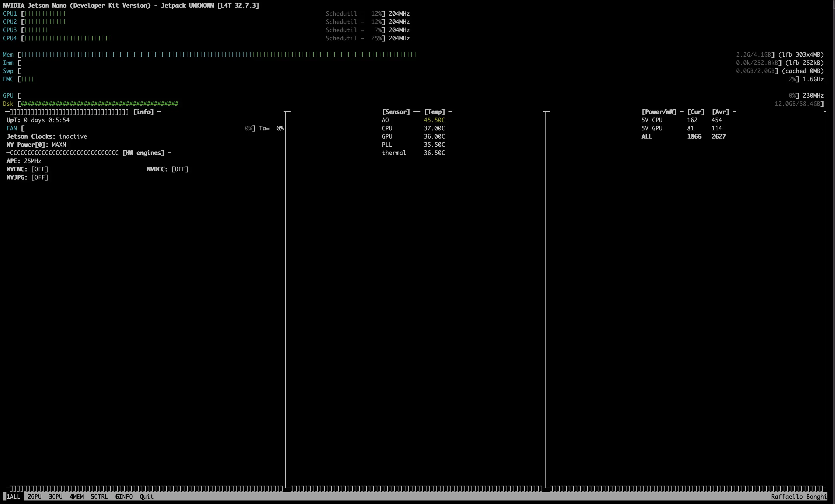Screen dimensions: 835x504
Task: Click the APE 25MHz entry
Action: click(x=24, y=161)
